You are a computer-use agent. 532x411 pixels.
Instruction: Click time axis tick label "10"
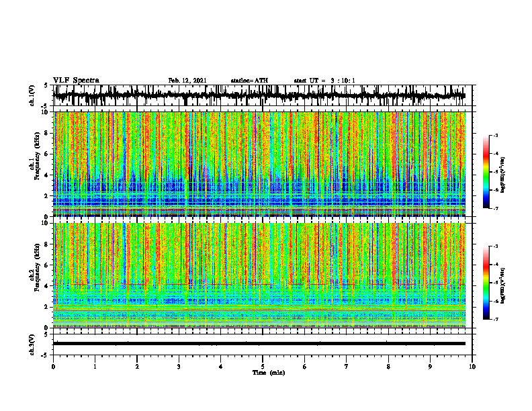(472, 367)
